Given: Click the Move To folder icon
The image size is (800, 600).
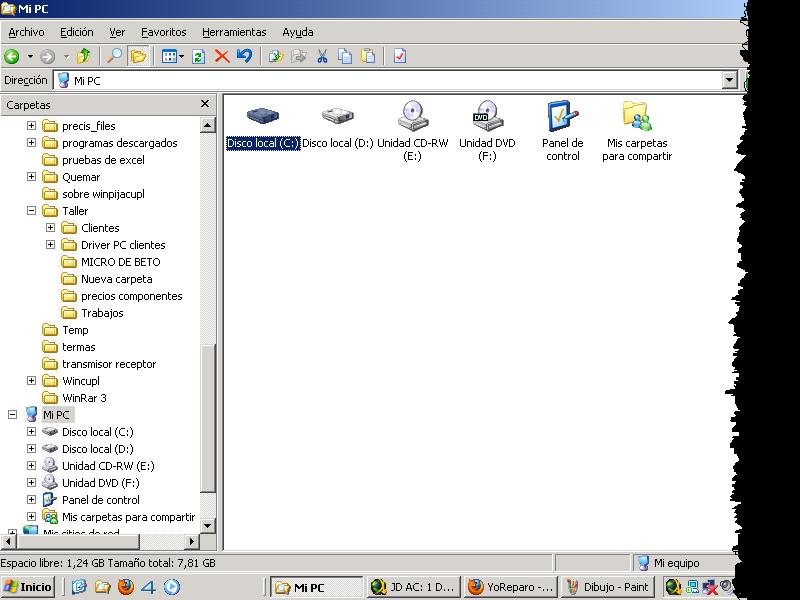Looking at the screenshot, I should pyautogui.click(x=276, y=56).
